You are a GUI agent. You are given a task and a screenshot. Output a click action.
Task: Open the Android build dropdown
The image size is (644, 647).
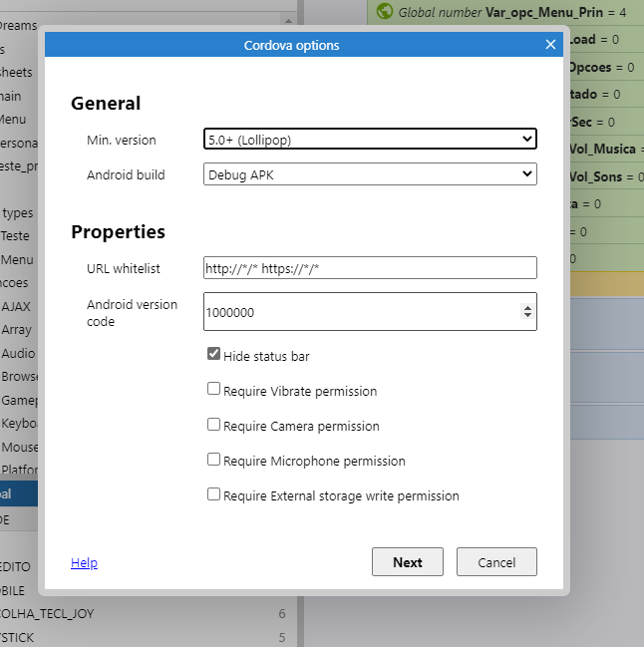[x=370, y=174]
